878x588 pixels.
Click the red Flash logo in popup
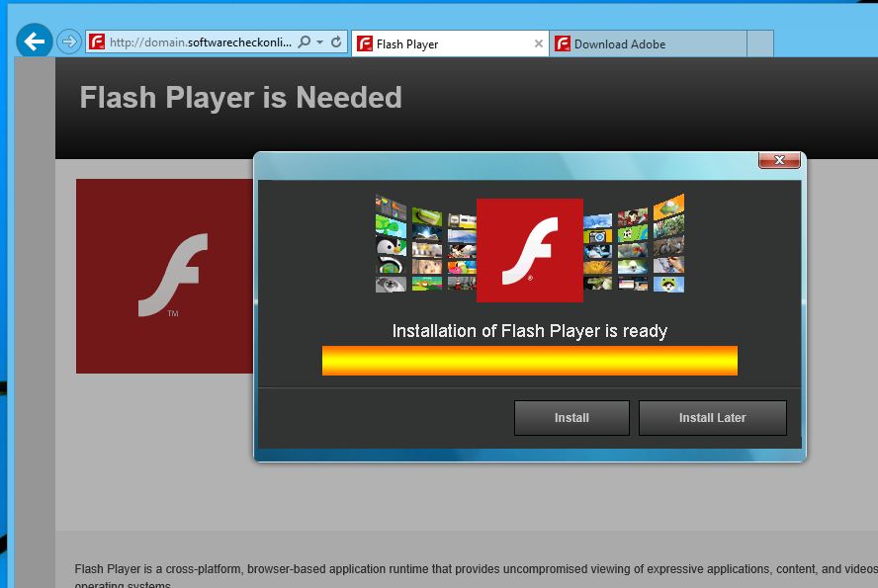[x=530, y=250]
